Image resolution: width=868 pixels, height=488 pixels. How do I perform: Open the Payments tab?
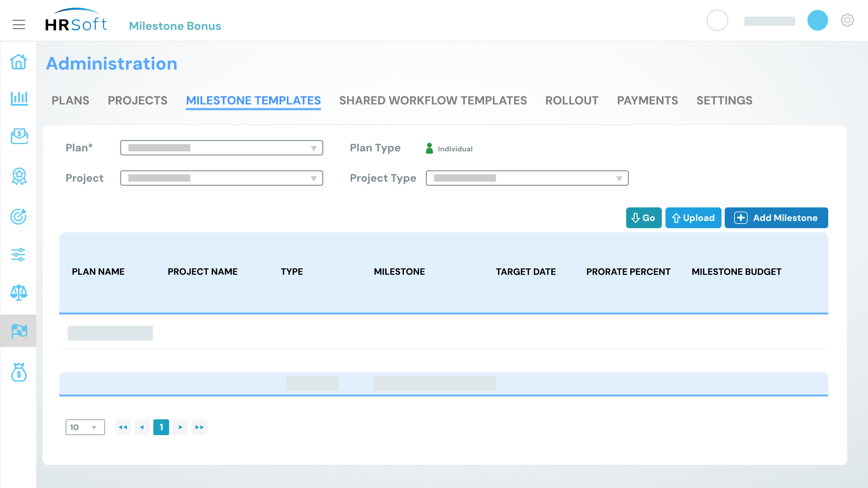647,100
